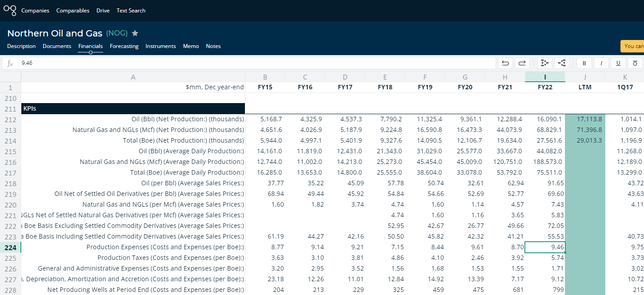Select FY22 value 188,573.0
The image size is (644, 295).
pyautogui.click(x=545, y=162)
